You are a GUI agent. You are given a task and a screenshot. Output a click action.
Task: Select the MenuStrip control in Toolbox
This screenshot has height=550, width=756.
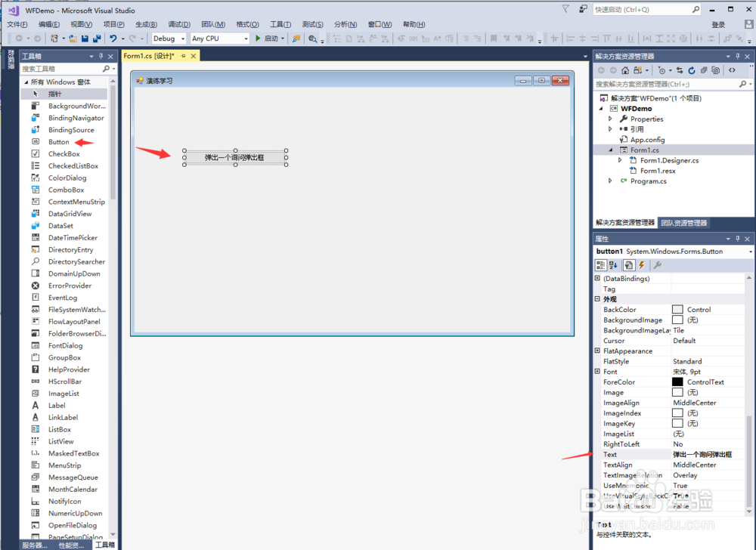tap(64, 465)
